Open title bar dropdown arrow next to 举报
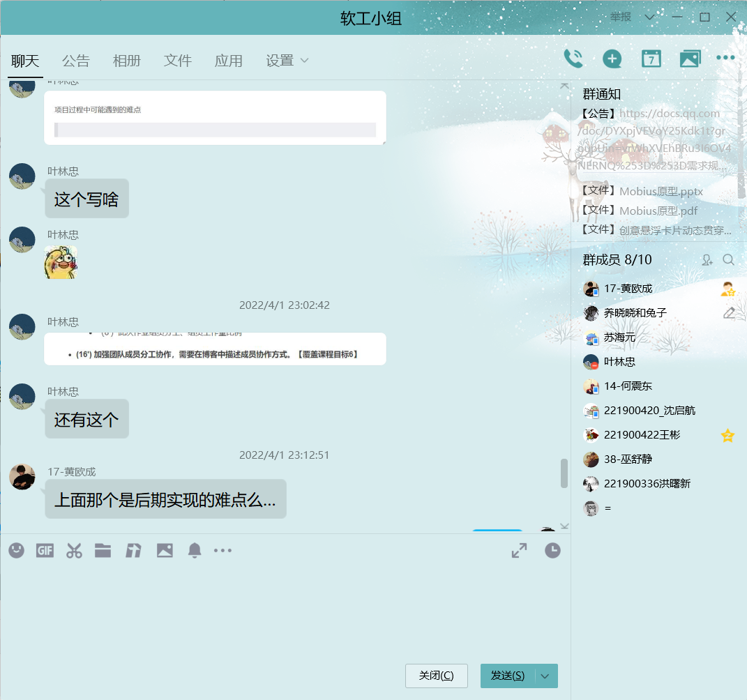The height and width of the screenshot is (700, 747). [649, 17]
